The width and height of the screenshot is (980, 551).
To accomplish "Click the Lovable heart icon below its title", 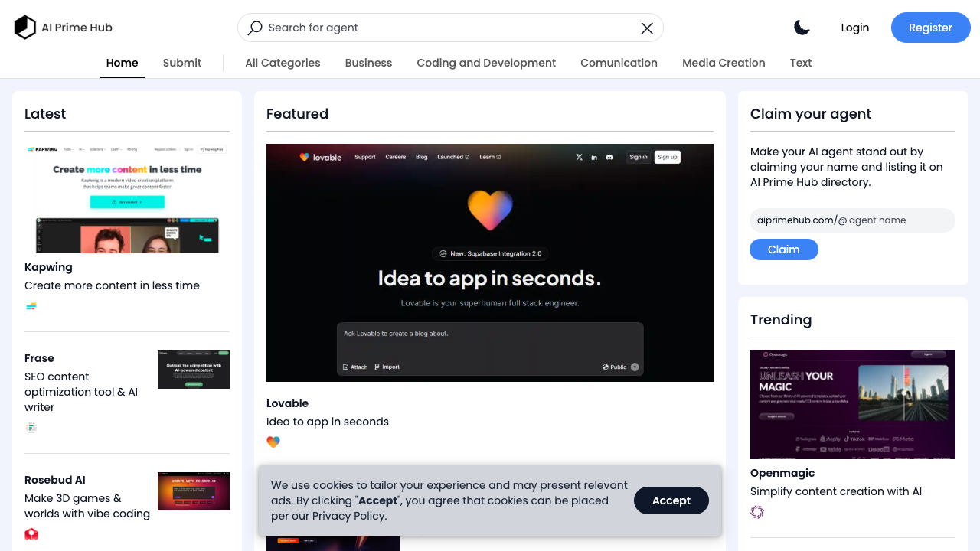I will click(x=273, y=442).
